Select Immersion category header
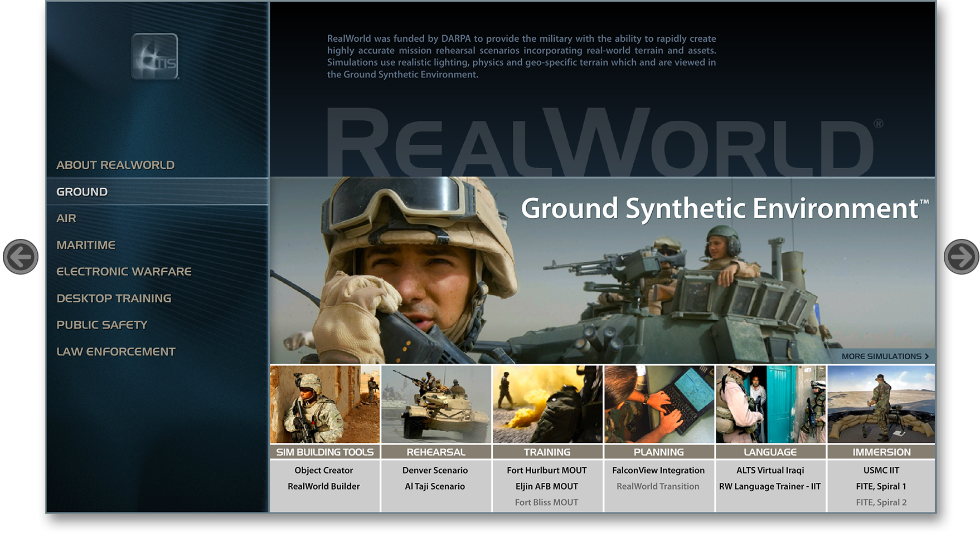The width and height of the screenshot is (980, 533). coord(881,452)
